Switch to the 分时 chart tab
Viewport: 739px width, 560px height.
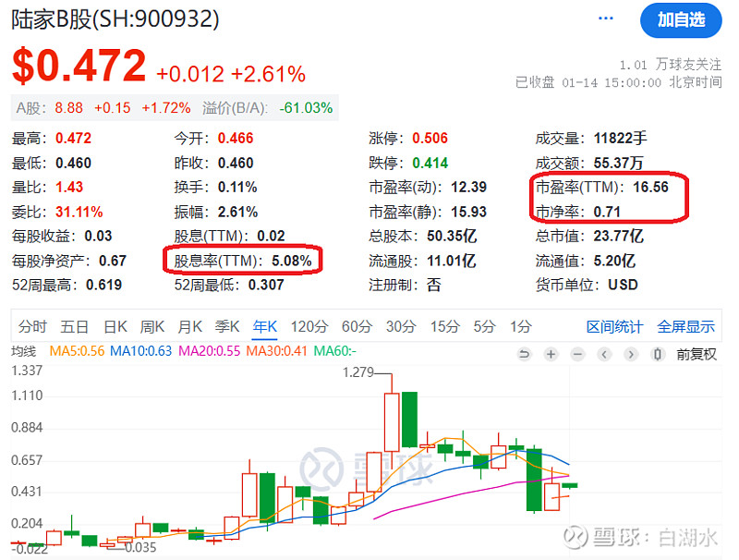[32, 326]
